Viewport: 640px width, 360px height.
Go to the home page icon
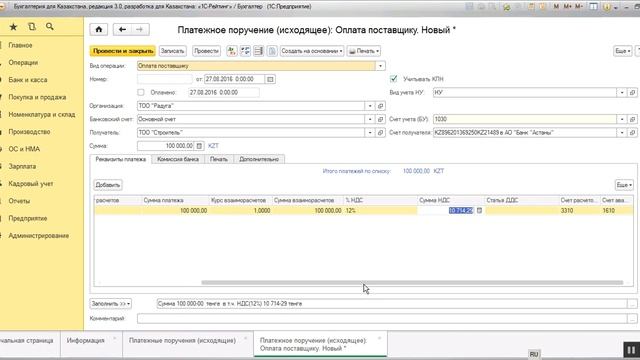pos(99,29)
